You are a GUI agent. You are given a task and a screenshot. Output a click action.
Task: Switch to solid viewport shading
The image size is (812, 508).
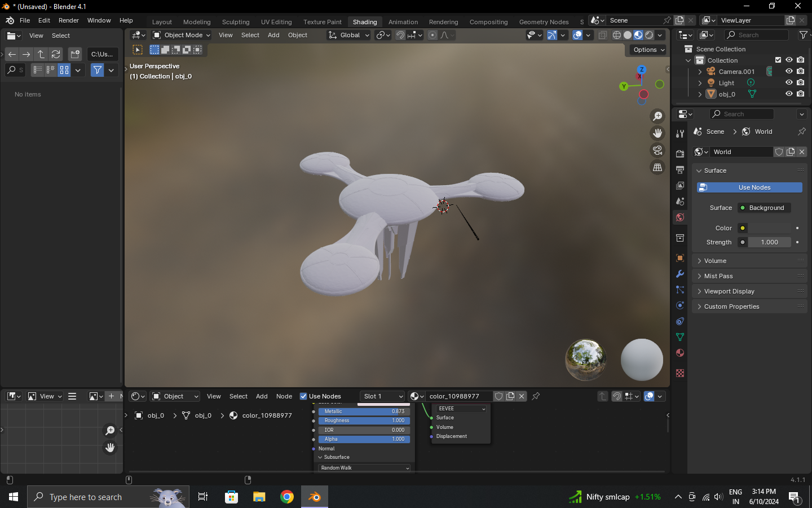point(628,35)
